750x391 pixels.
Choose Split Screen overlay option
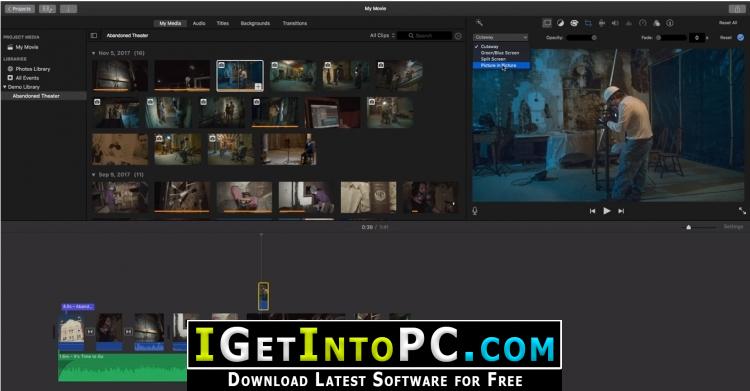click(493, 59)
